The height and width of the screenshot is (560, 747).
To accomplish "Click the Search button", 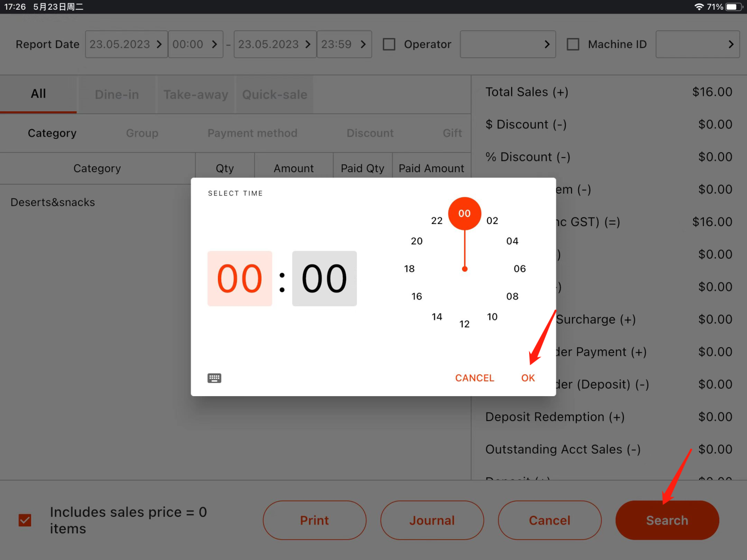I will click(667, 520).
